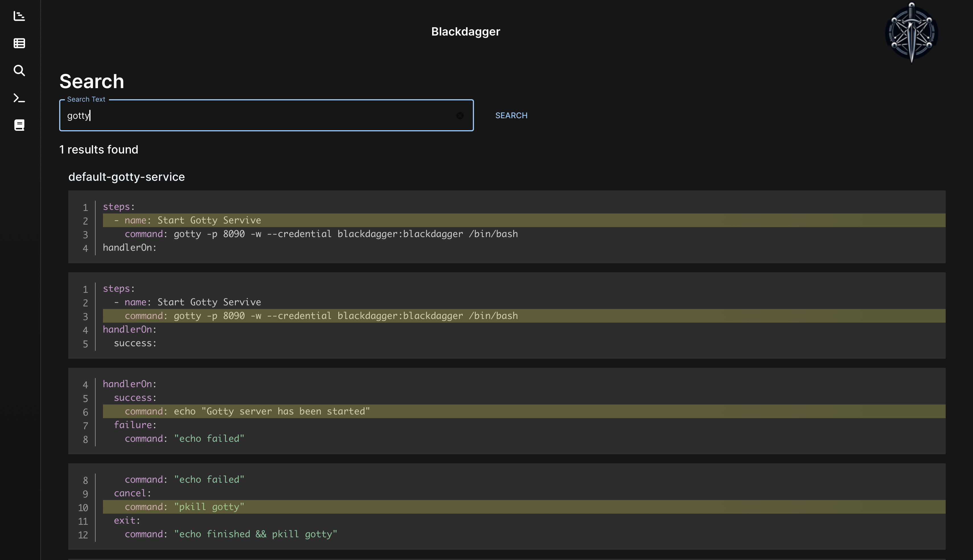Open the terminal prompt icon in sidebar
973x560 pixels.
point(19,98)
